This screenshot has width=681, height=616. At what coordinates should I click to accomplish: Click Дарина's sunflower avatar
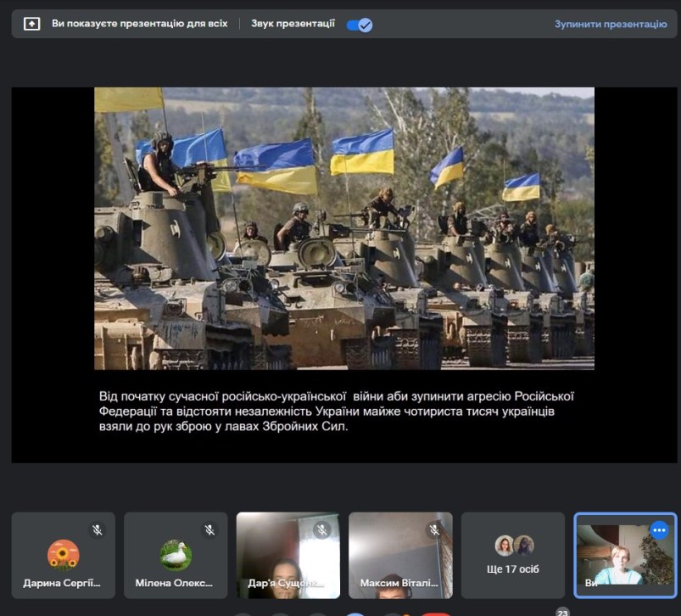[x=63, y=555]
